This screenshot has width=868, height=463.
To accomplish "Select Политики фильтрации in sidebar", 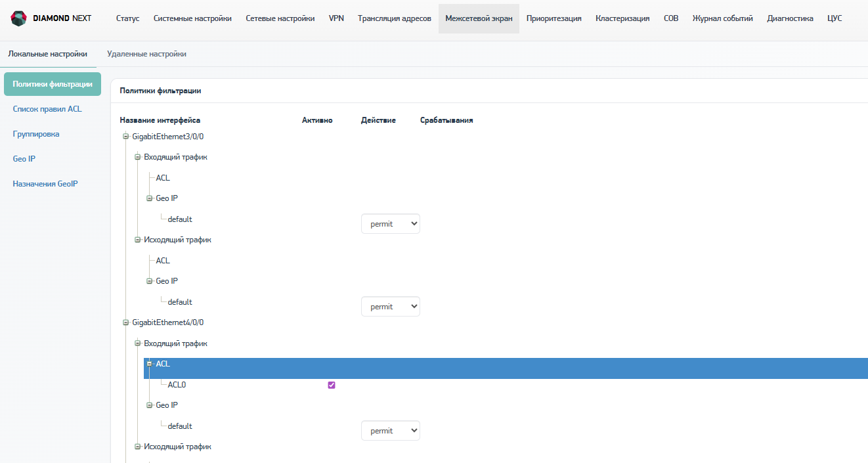I will (53, 84).
